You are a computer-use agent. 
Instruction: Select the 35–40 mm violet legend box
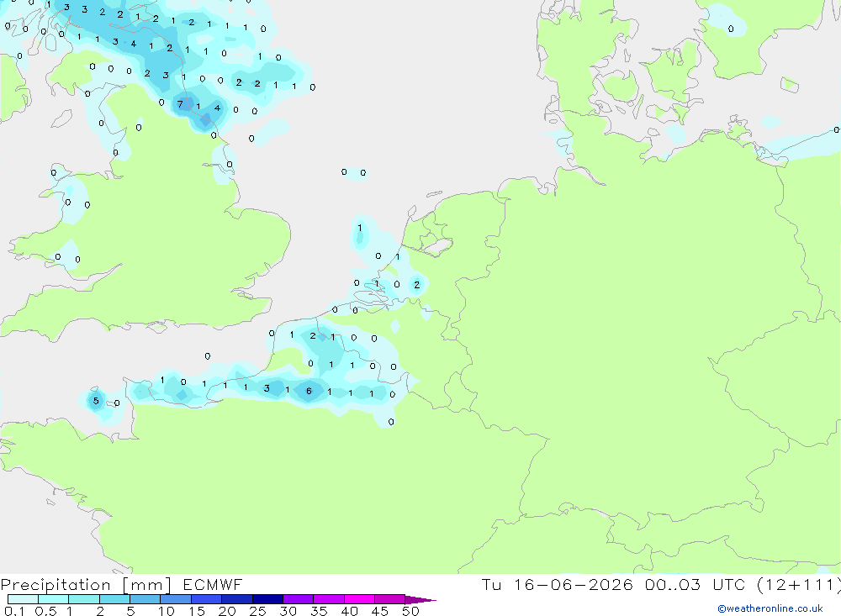329,599
